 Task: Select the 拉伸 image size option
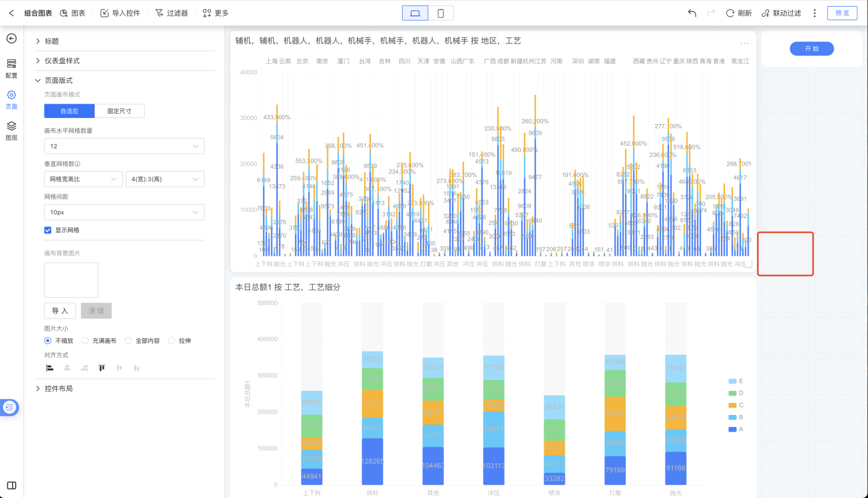coord(171,341)
